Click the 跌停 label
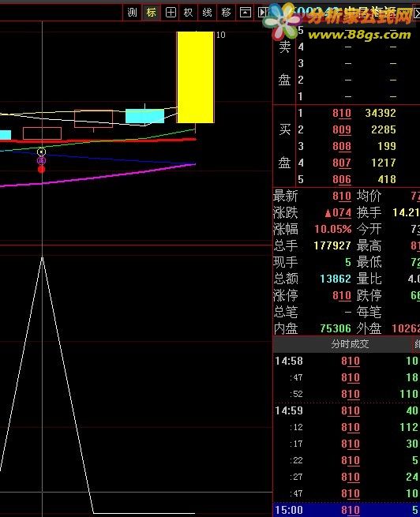 369,295
